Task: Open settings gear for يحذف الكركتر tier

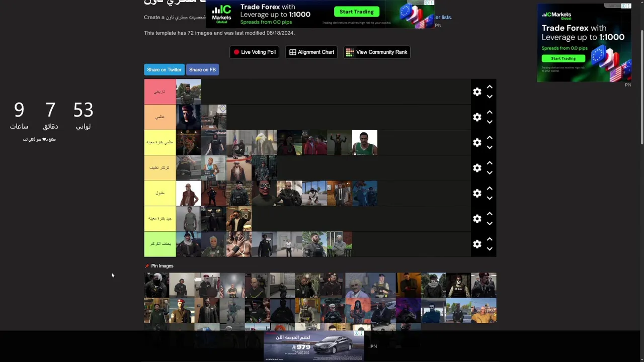Action: [477, 244]
